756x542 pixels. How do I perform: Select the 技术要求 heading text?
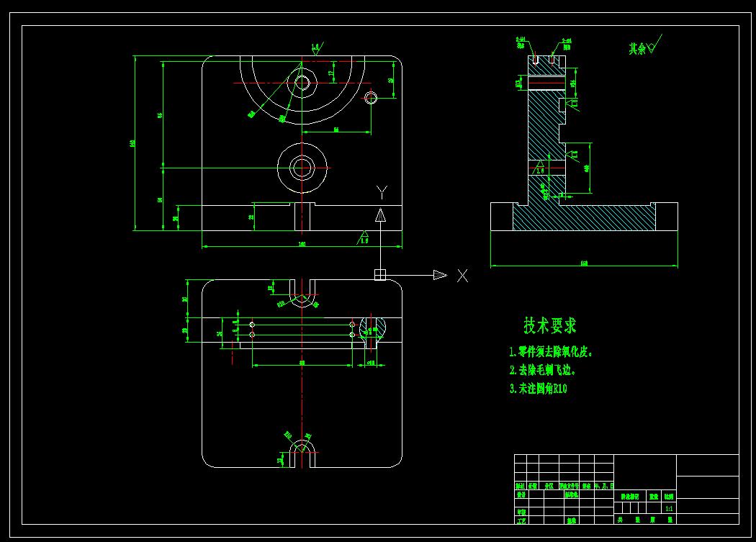[549, 325]
